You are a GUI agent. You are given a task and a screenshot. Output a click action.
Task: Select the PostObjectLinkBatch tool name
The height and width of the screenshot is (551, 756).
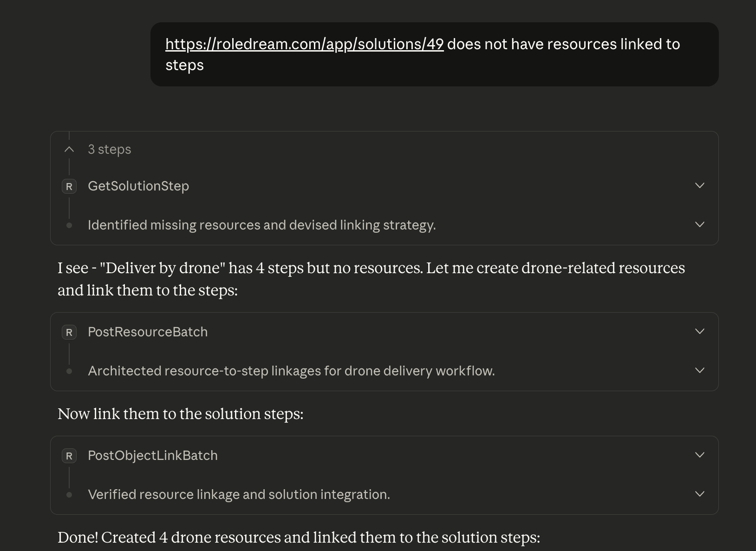click(x=152, y=456)
